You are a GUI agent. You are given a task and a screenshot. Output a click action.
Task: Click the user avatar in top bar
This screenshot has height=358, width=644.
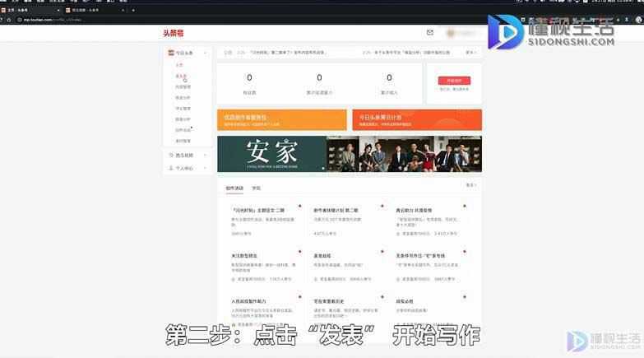(x=451, y=33)
